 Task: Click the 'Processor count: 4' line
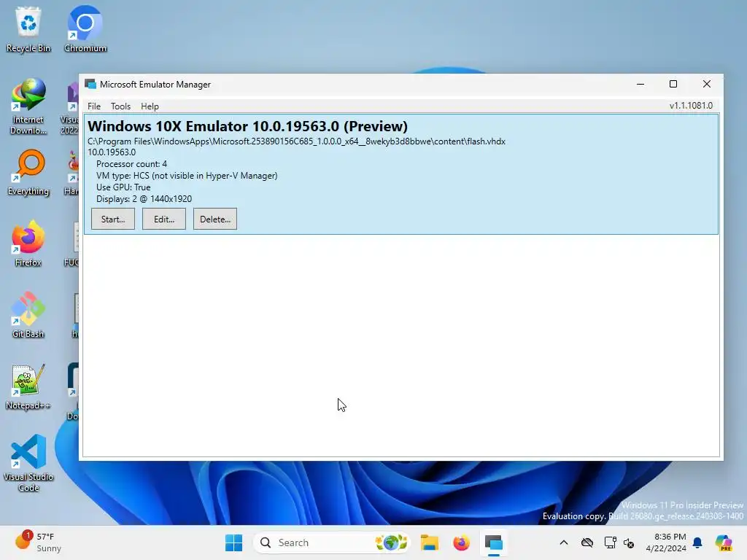131,164
